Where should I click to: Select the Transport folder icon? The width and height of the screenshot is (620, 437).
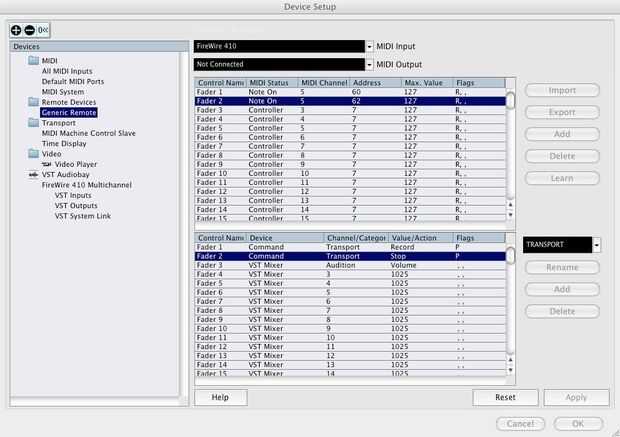[x=34, y=123]
